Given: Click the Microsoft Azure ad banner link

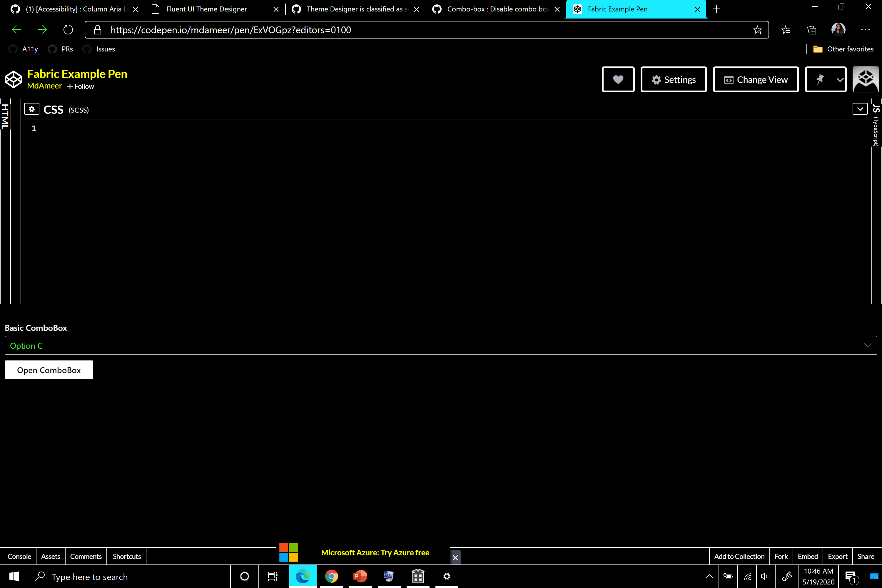Looking at the screenshot, I should (375, 552).
